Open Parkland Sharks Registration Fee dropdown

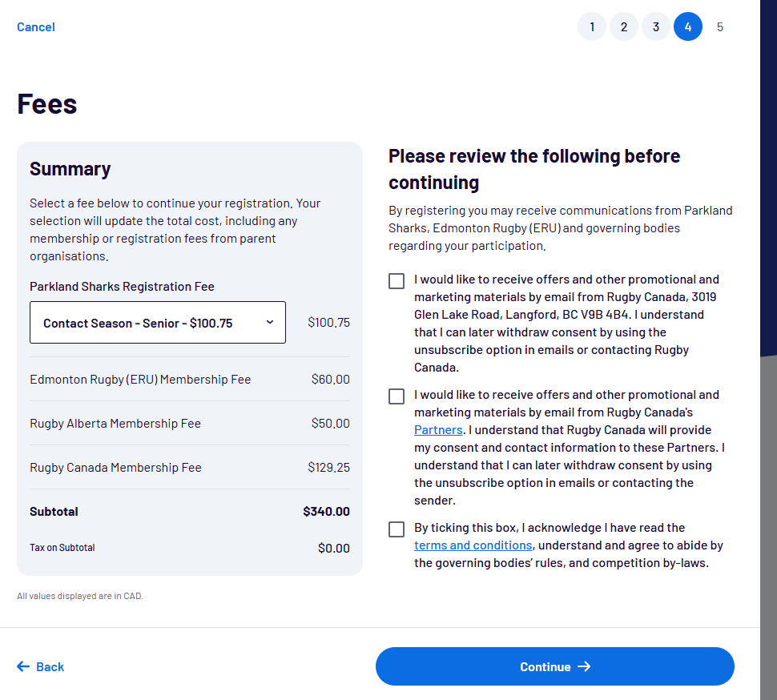click(x=158, y=322)
